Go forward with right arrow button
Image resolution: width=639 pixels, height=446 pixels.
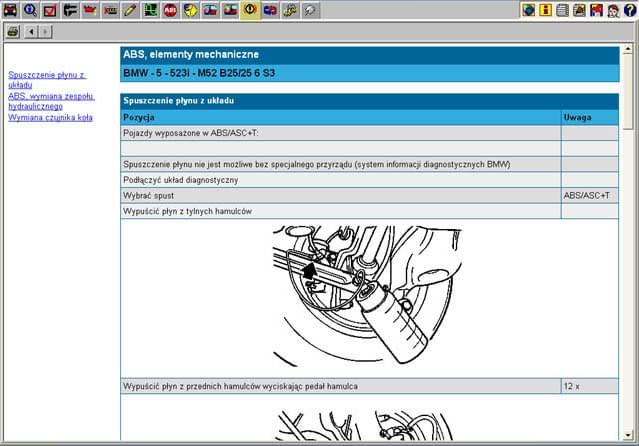[x=45, y=31]
